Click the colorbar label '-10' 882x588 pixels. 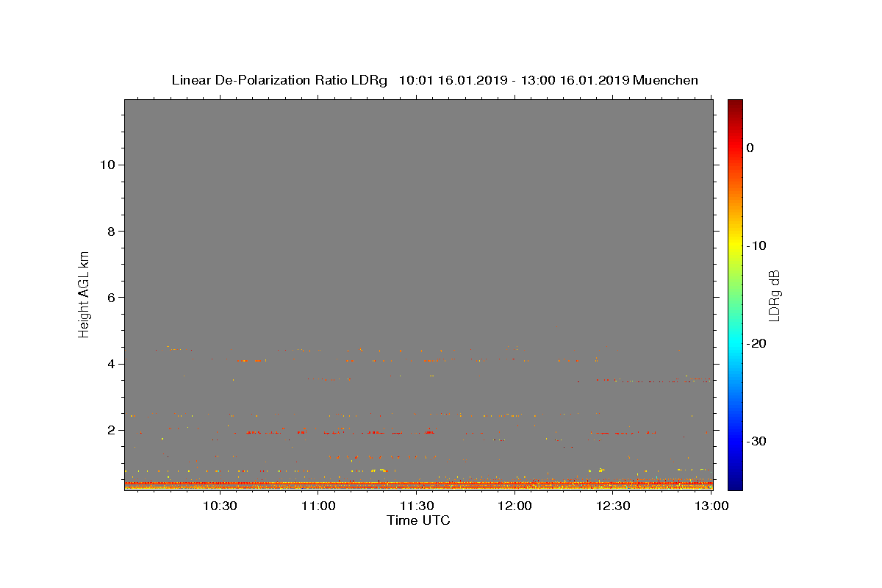(x=757, y=245)
